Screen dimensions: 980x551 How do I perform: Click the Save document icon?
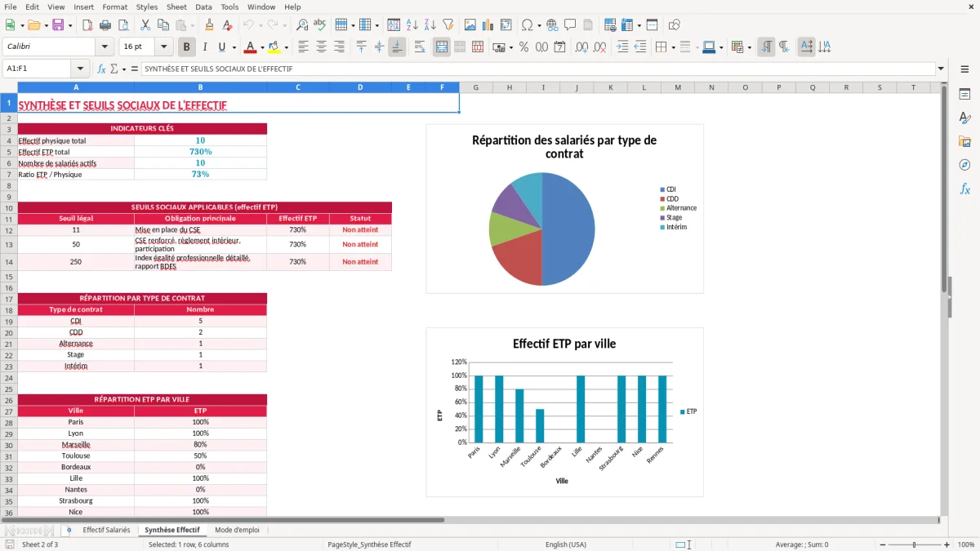point(57,25)
